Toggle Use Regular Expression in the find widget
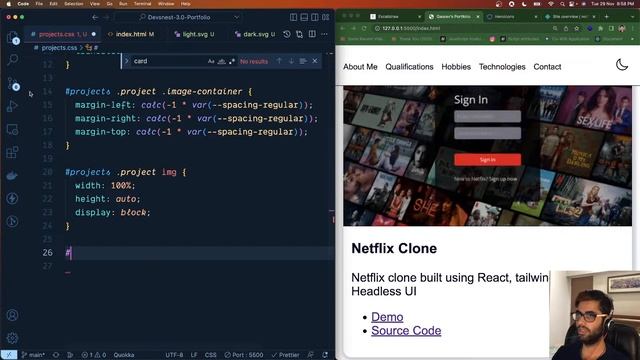This screenshot has width=640, height=360. (x=232, y=61)
